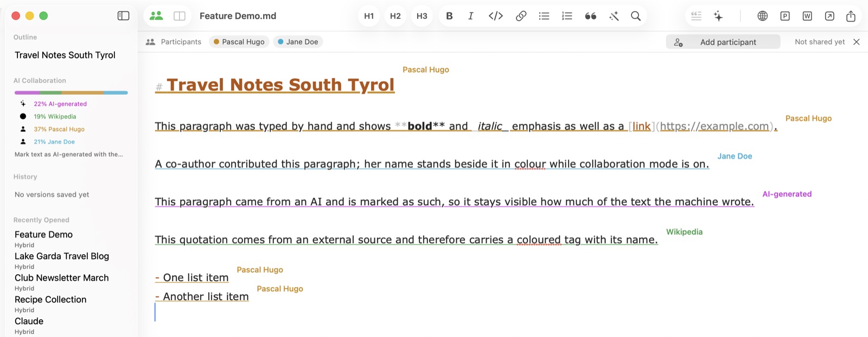This screenshot has height=337, width=868.
Task: Select 21% Jane Doe legend entry
Action: [54, 141]
